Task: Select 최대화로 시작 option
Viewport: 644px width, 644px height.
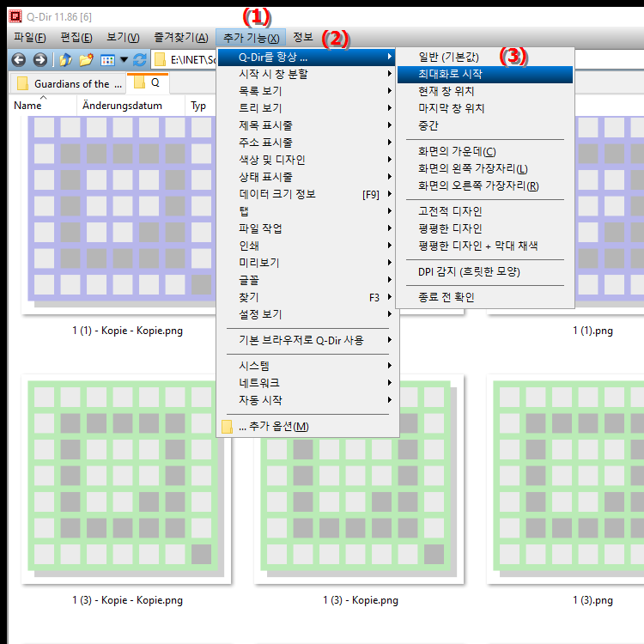Action: pos(484,75)
